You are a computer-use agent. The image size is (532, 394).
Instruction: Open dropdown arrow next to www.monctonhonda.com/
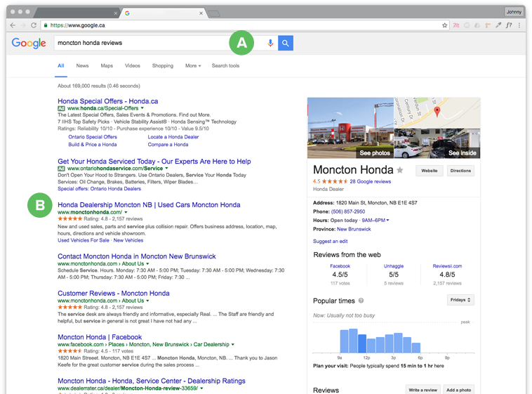click(x=126, y=212)
